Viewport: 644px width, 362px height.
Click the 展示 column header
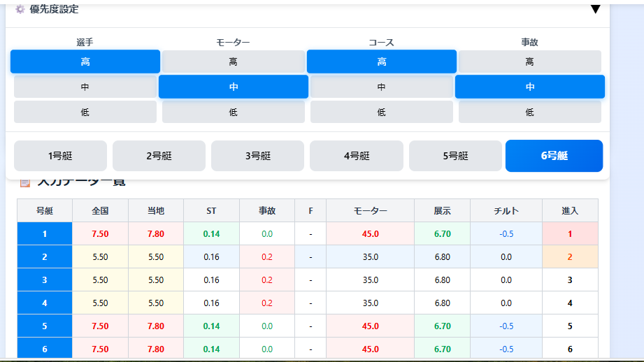(443, 210)
